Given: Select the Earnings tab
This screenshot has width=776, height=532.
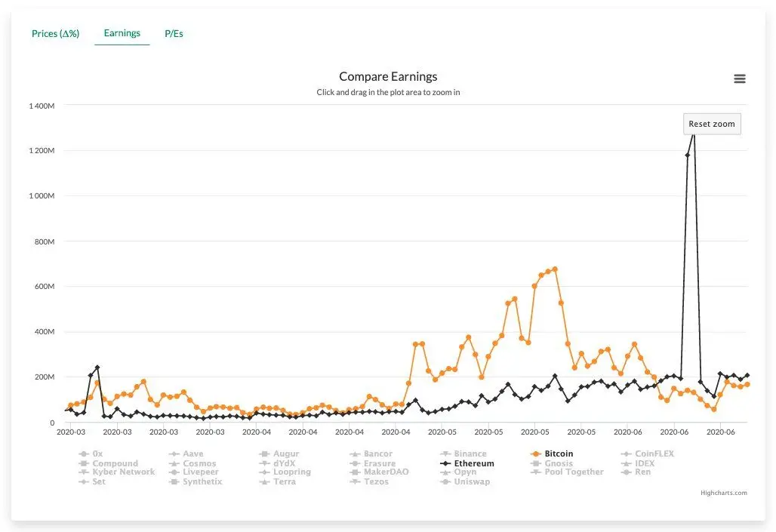Looking at the screenshot, I should (122, 33).
